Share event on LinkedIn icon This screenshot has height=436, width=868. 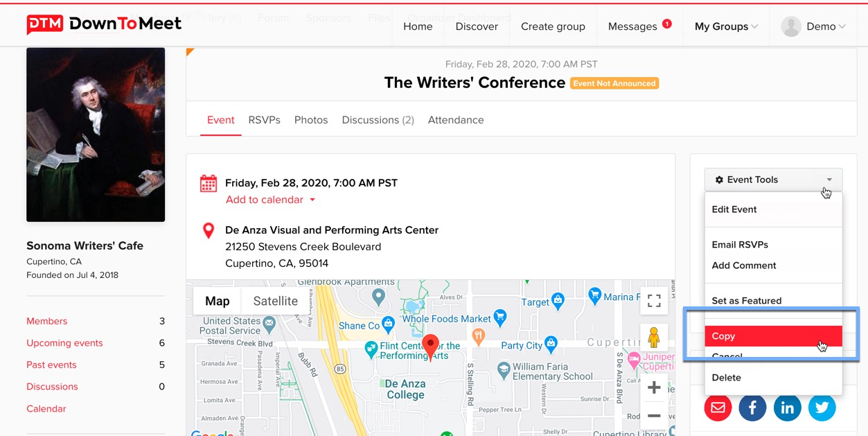coord(788,408)
